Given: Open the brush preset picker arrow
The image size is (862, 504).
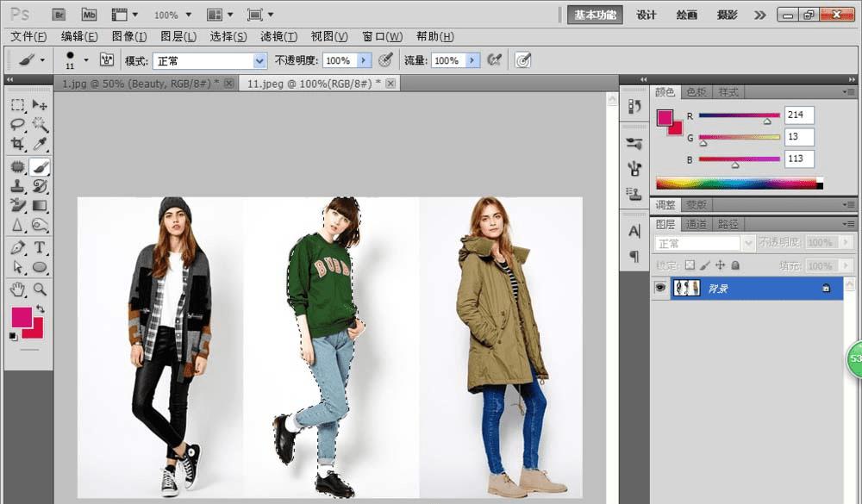Looking at the screenshot, I should pyautogui.click(x=86, y=60).
